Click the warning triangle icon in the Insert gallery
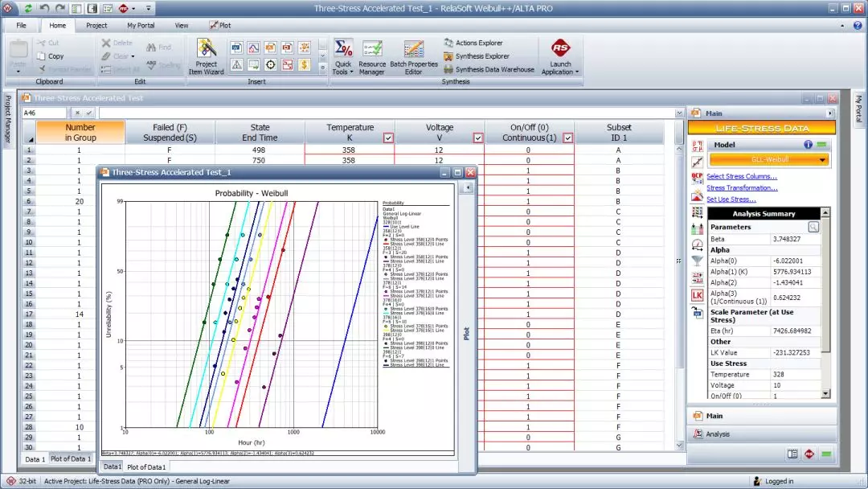The width and height of the screenshot is (868, 489). 236,65
